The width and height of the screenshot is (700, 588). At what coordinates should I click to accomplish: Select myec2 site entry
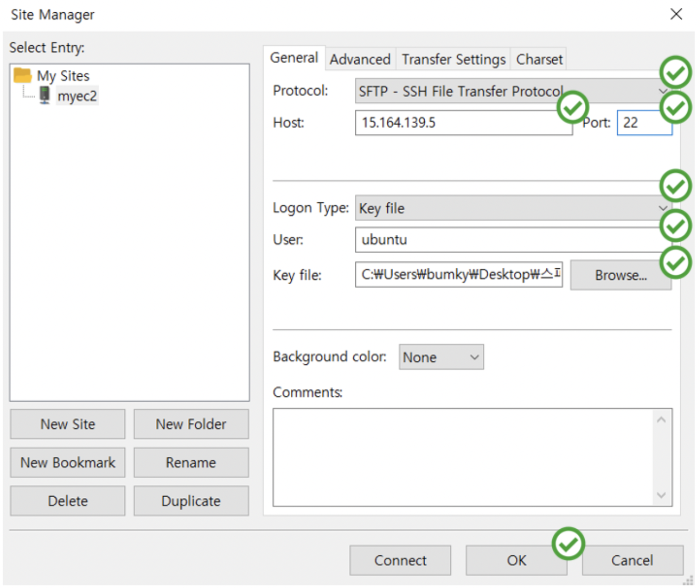(77, 96)
